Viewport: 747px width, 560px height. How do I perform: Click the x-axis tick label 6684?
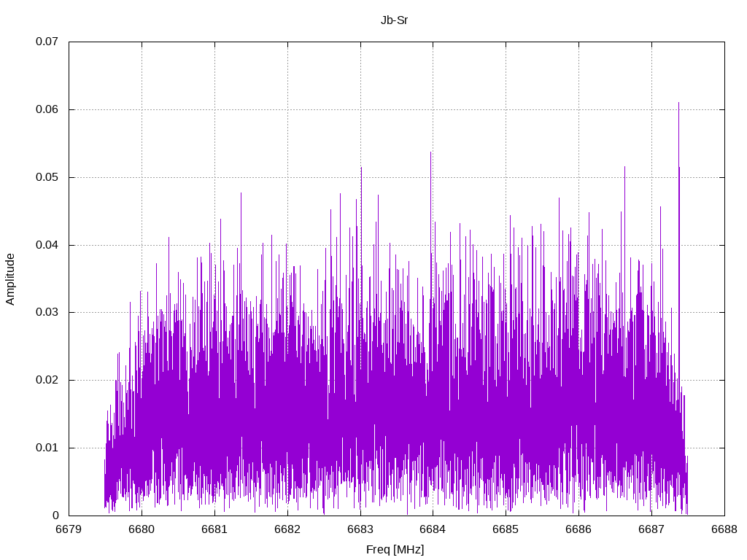(x=433, y=529)
